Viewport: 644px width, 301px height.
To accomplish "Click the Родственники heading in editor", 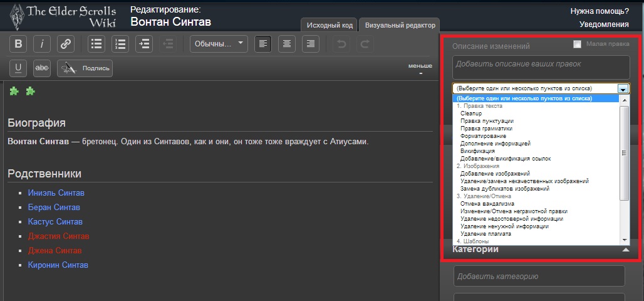I will [x=44, y=174].
